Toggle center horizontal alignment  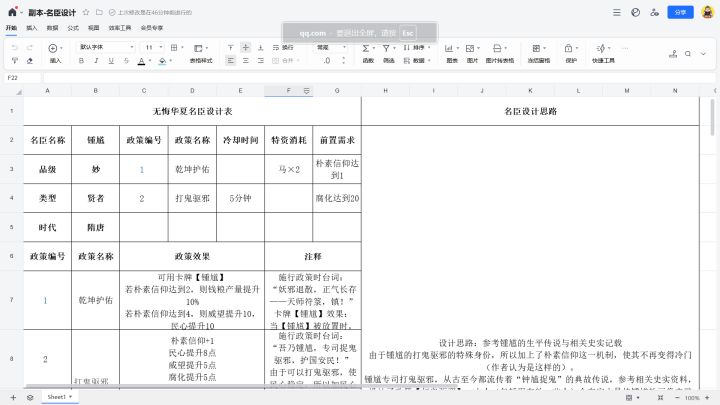246,61
